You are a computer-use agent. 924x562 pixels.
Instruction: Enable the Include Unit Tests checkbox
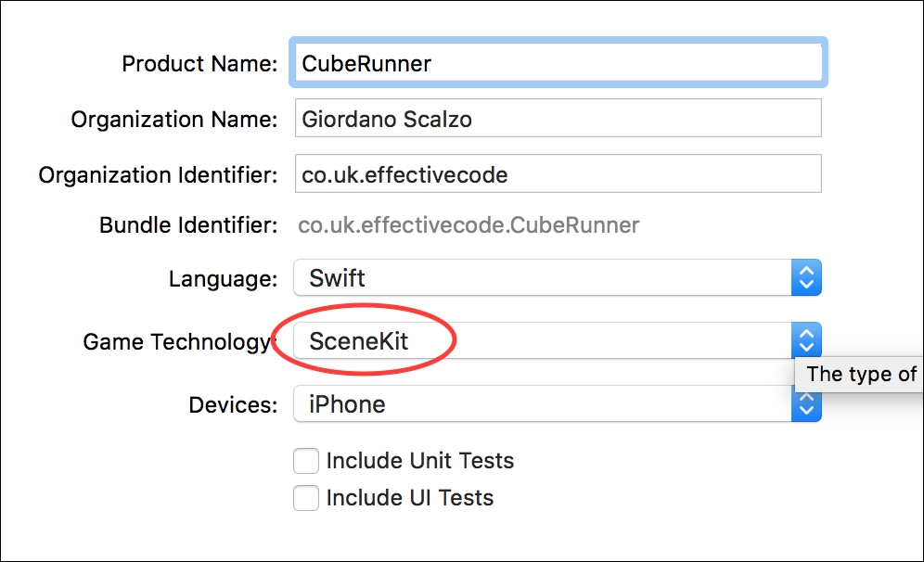306,461
